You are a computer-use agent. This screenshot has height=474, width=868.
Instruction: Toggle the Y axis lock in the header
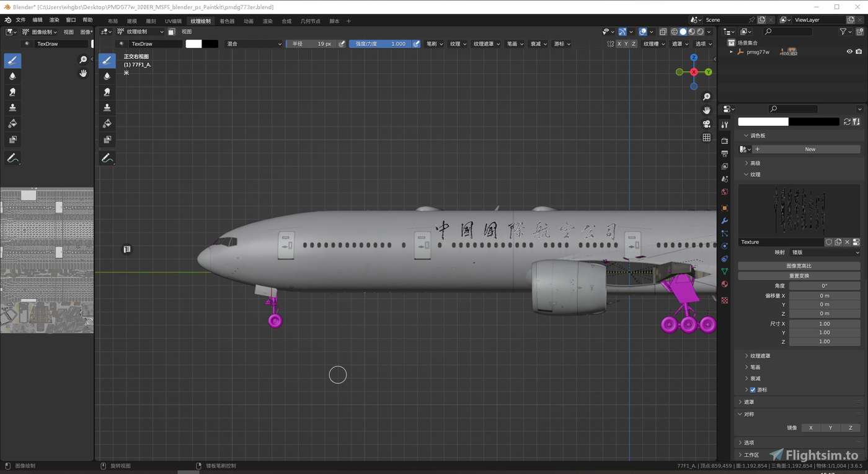627,43
